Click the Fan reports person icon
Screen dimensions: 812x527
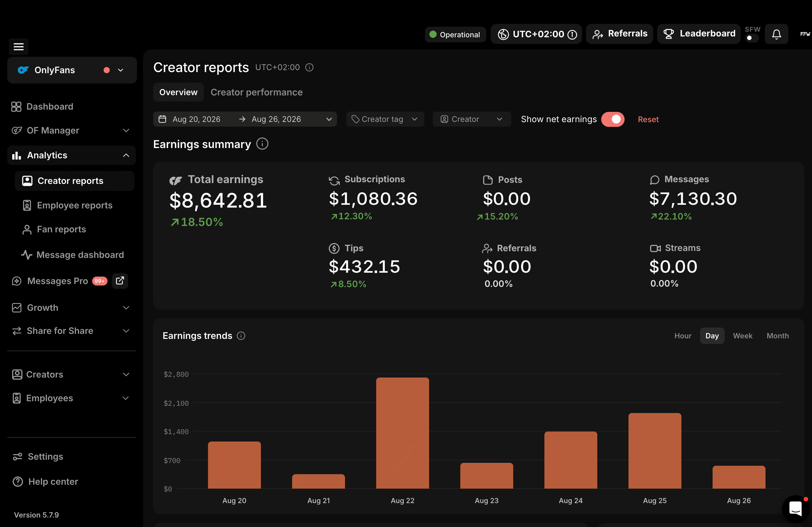coord(27,229)
